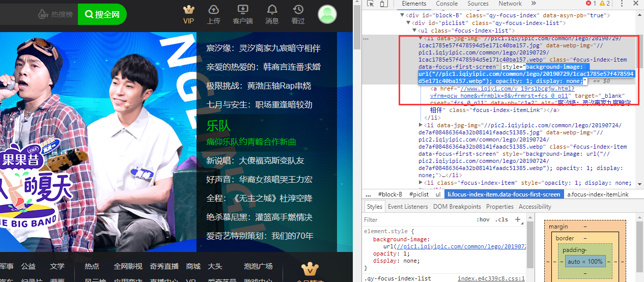Image resolution: width=644 pixels, height=282 pixels.
Task: Collapse the div id="piclist" node
Action: (408, 23)
